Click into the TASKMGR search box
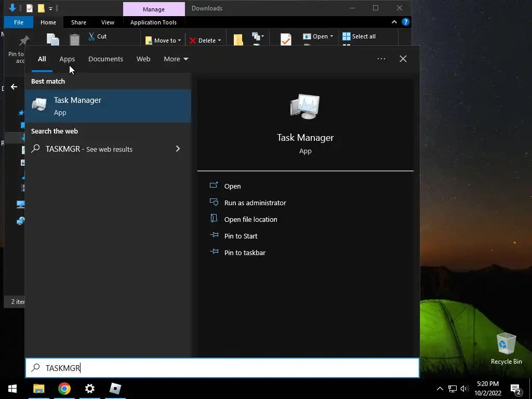The width and height of the screenshot is (532, 399). click(222, 368)
